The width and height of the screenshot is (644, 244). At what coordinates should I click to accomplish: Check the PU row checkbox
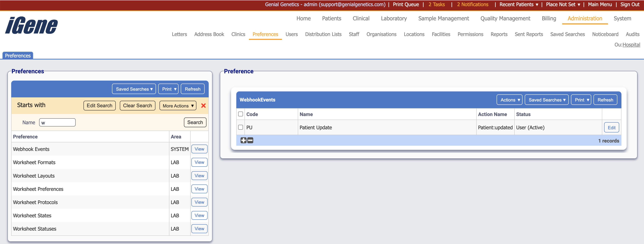tap(241, 127)
